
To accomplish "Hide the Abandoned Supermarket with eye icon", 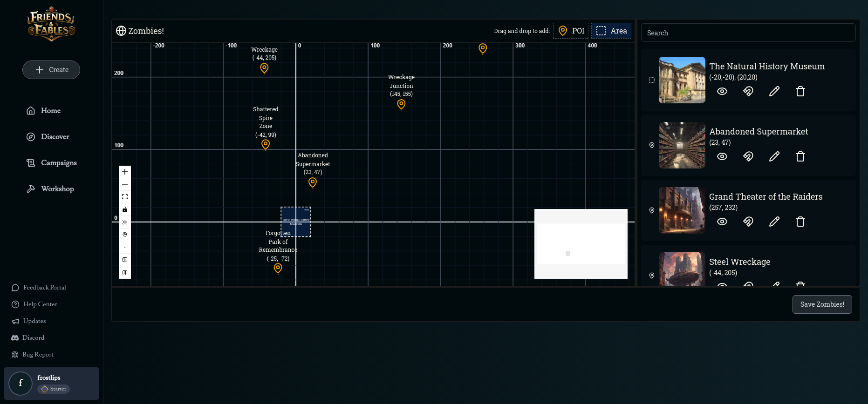I will pyautogui.click(x=722, y=156).
